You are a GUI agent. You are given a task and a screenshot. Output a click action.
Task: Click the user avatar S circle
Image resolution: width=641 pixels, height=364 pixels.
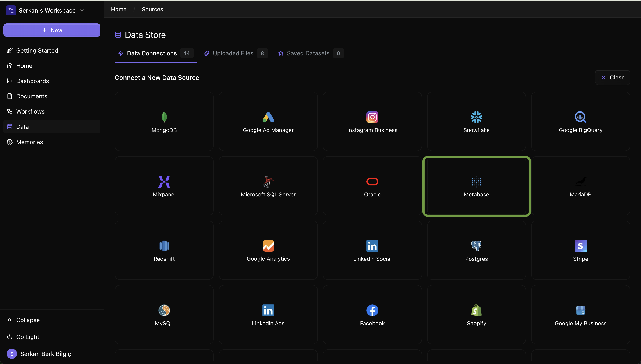tap(12, 354)
